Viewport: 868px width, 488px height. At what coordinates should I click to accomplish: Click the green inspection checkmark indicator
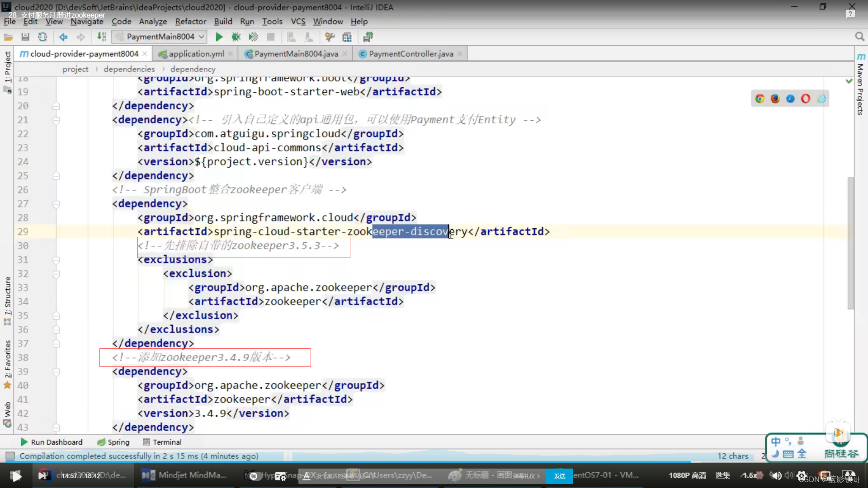click(849, 81)
